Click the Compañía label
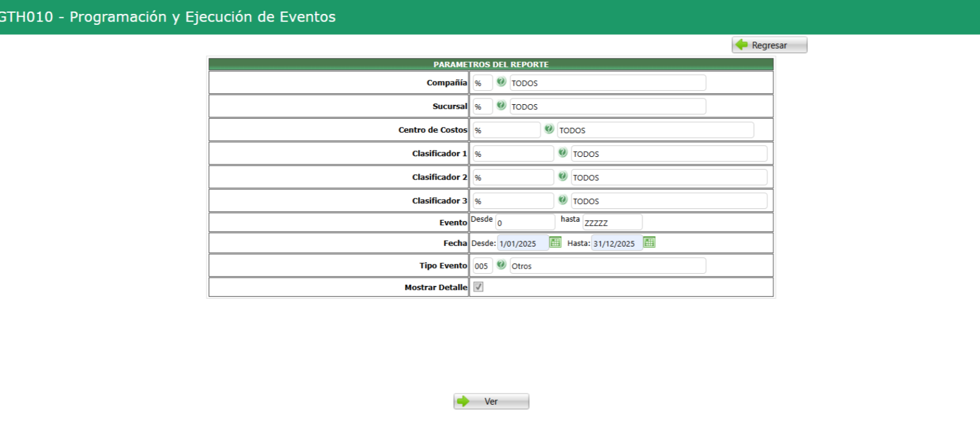980x426 pixels. point(447,83)
